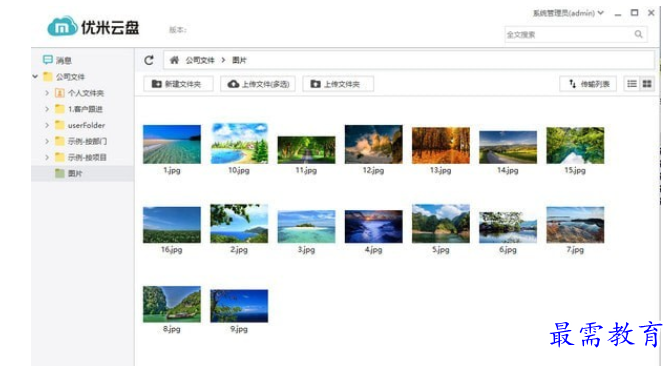This screenshot has height=366, width=671.
Task: Select the 11.jpg green tree tunnel thumbnail
Action: tap(306, 150)
